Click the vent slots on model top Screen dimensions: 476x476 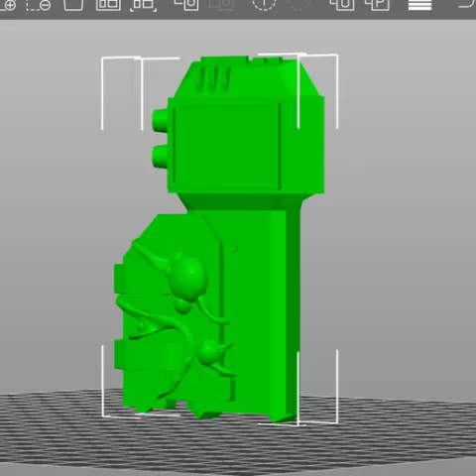pos(215,79)
